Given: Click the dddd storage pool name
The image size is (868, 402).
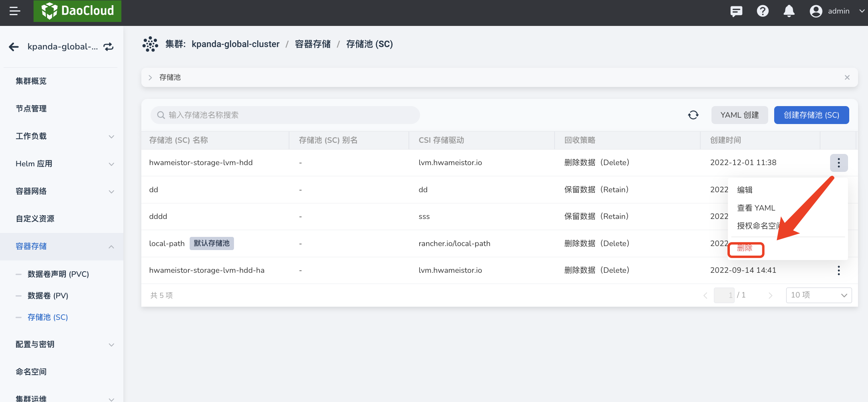Looking at the screenshot, I should (158, 217).
